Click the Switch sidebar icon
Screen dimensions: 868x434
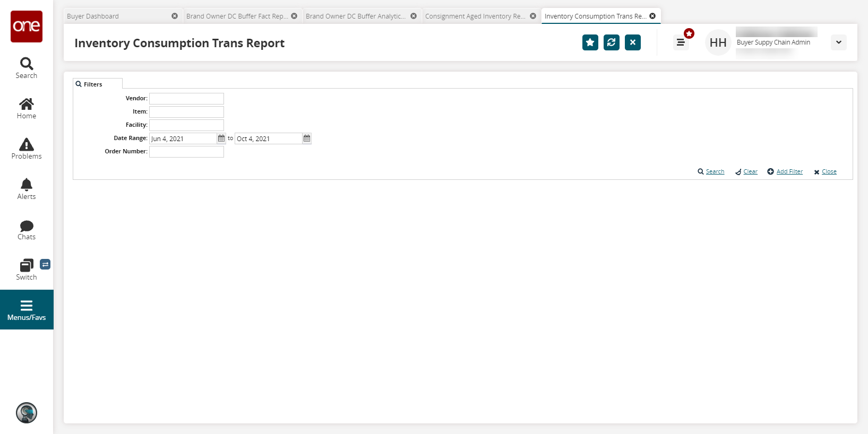27,270
